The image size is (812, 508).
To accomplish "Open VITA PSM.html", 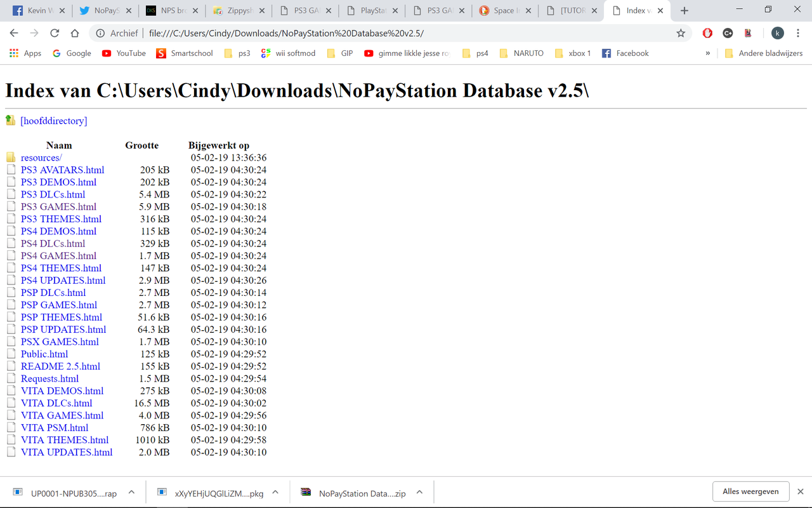I will [x=55, y=427].
